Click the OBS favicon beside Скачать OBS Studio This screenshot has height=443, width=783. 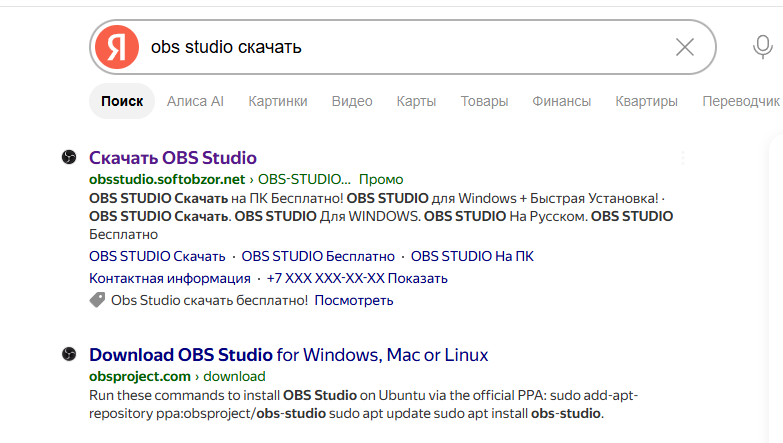point(69,157)
